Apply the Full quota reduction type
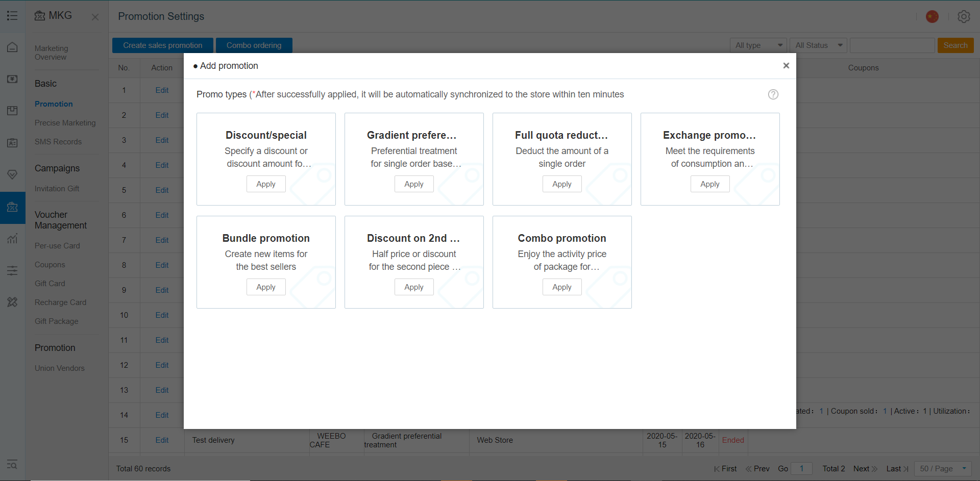This screenshot has width=980, height=481. [562, 184]
